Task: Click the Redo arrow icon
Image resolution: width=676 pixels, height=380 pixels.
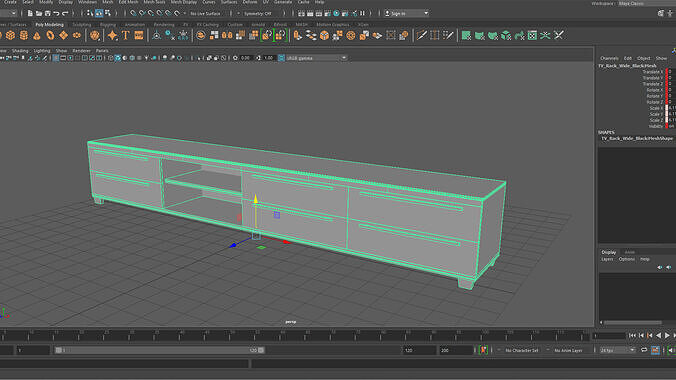Action: pos(66,13)
